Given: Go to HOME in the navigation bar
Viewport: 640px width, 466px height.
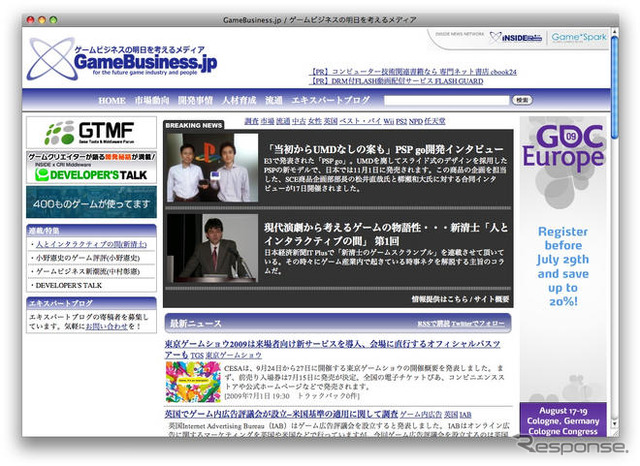Looking at the screenshot, I should click(x=112, y=100).
